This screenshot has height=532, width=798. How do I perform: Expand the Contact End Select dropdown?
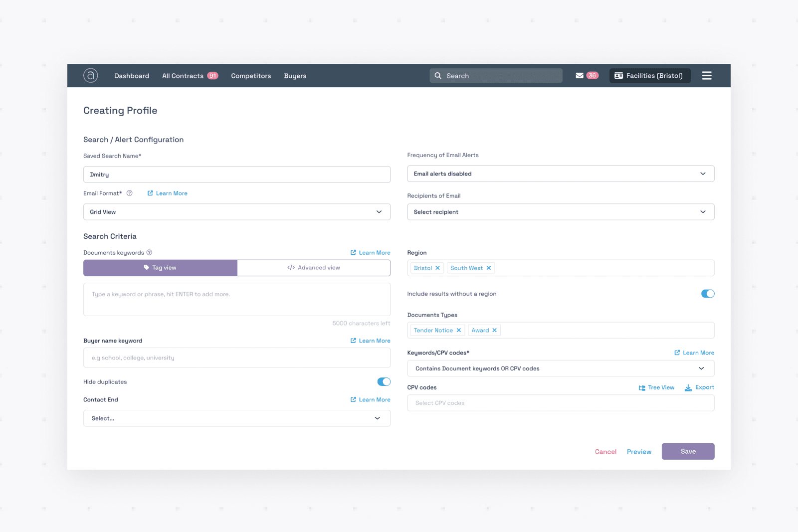point(237,418)
